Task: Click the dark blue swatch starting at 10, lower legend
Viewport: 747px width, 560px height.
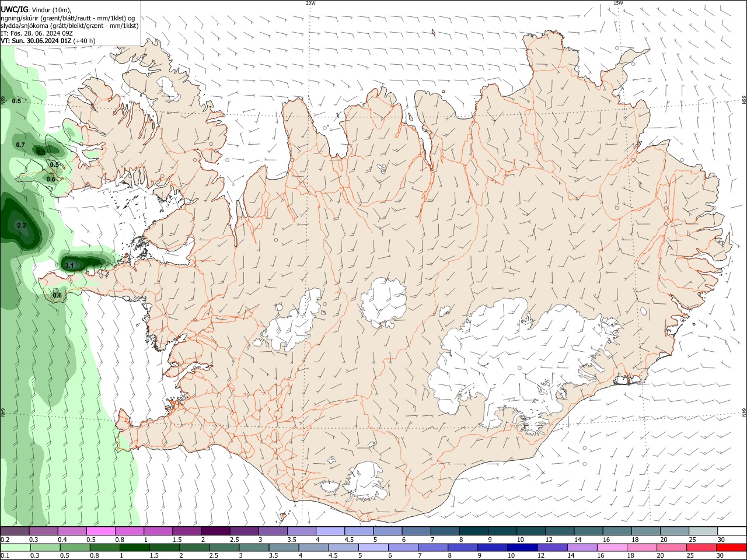Action: [522, 548]
